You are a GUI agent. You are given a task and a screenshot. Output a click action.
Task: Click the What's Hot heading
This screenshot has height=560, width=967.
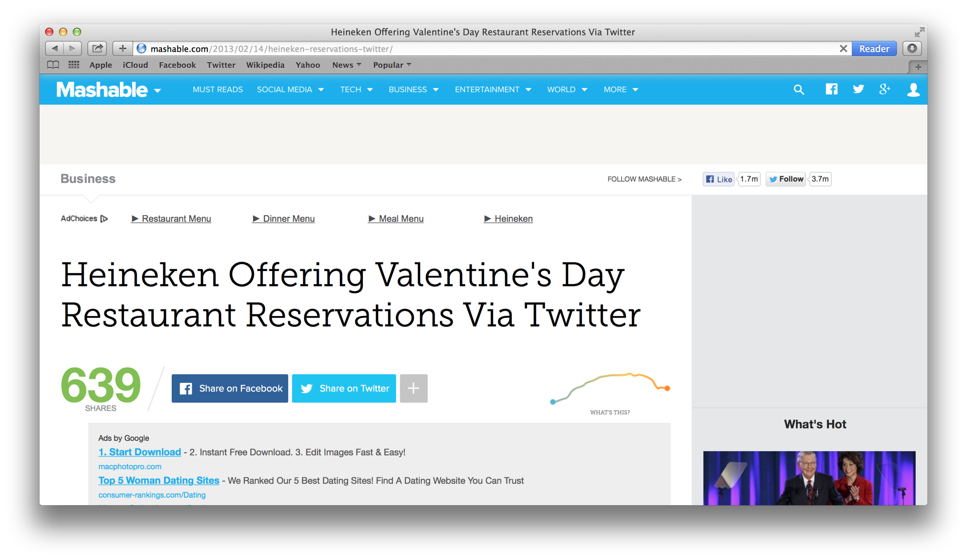(x=815, y=424)
